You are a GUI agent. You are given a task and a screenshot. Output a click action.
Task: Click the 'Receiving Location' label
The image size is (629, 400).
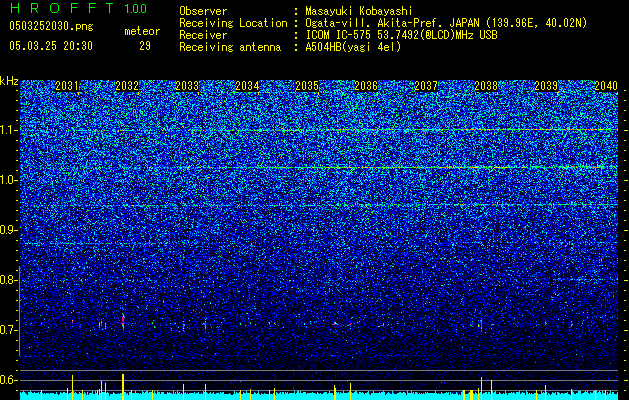point(233,24)
